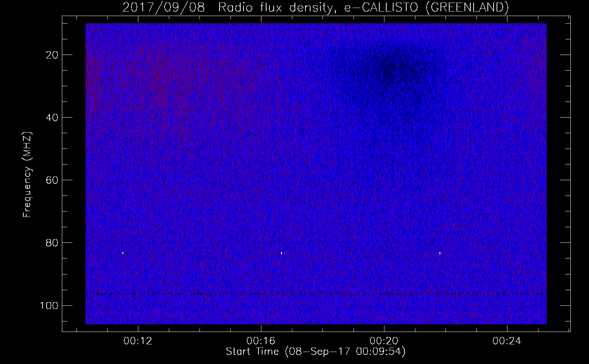Click the frequency tick label '100'
The image size is (589, 364).
(49, 305)
